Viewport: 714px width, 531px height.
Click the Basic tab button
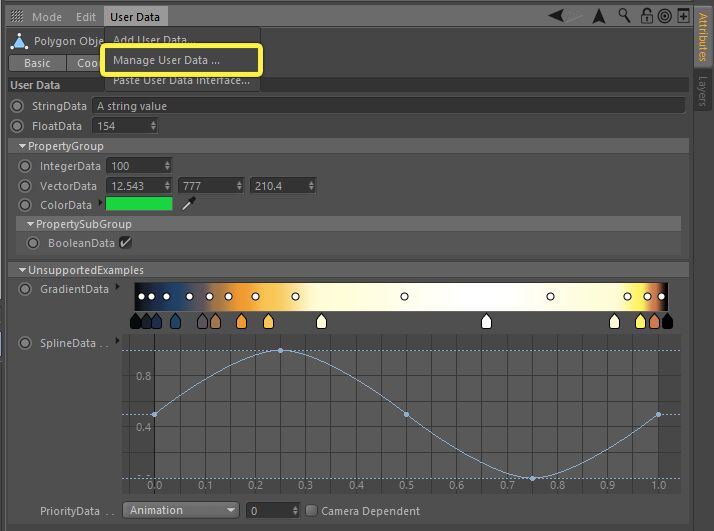[37, 63]
